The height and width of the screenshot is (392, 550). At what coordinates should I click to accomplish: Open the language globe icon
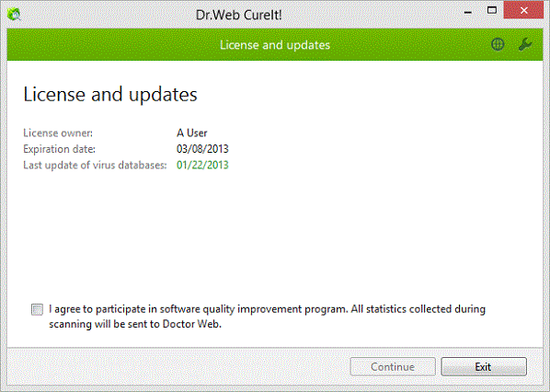[x=498, y=44]
